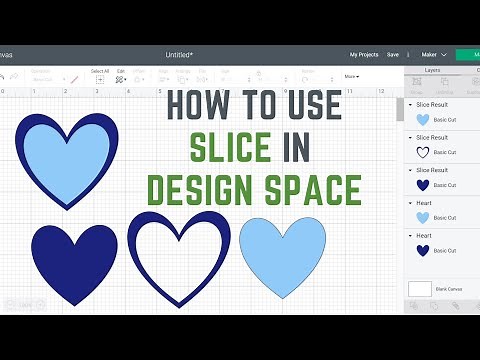480x360 pixels.
Task: Switch to the Layers tab
Action: [432, 70]
